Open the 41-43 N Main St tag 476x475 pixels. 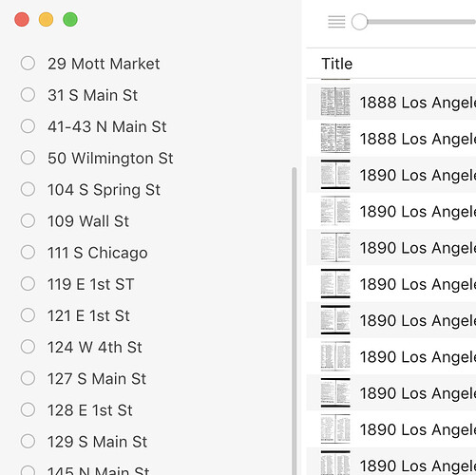coord(106,126)
